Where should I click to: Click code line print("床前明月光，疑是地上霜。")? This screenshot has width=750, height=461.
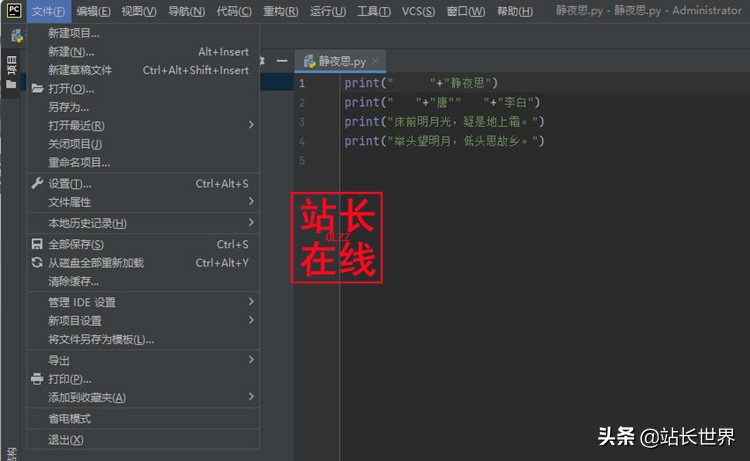[444, 122]
